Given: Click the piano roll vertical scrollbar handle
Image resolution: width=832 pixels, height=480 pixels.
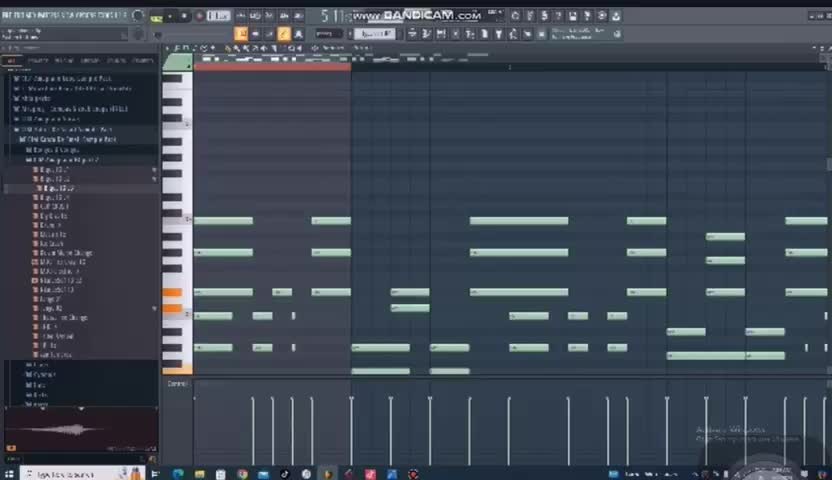Looking at the screenshot, I should point(829,164).
